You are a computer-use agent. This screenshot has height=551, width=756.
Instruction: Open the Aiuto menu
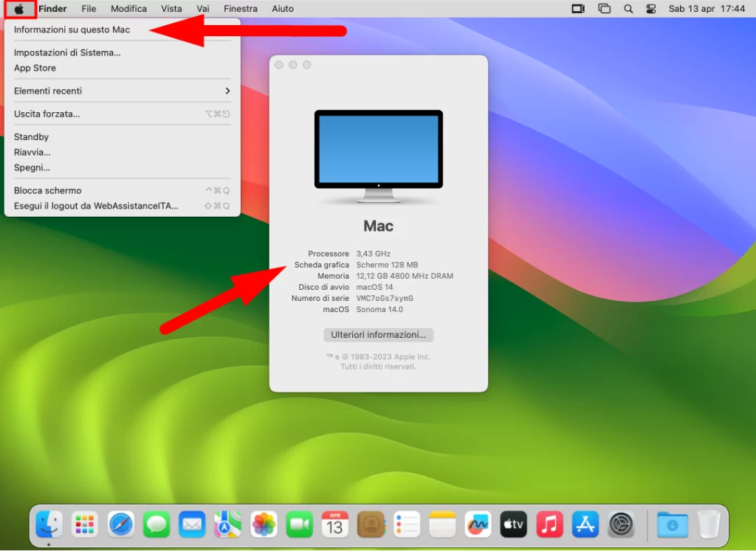283,9
